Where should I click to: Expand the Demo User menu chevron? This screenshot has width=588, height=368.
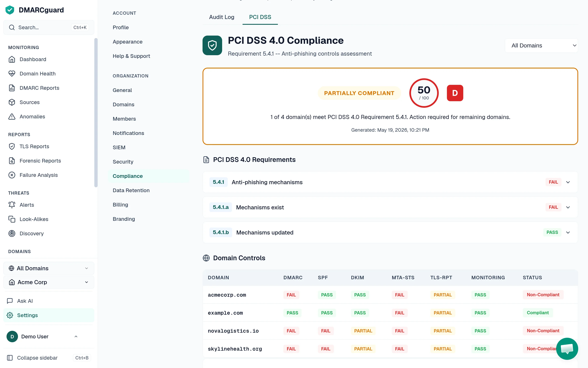76,336
